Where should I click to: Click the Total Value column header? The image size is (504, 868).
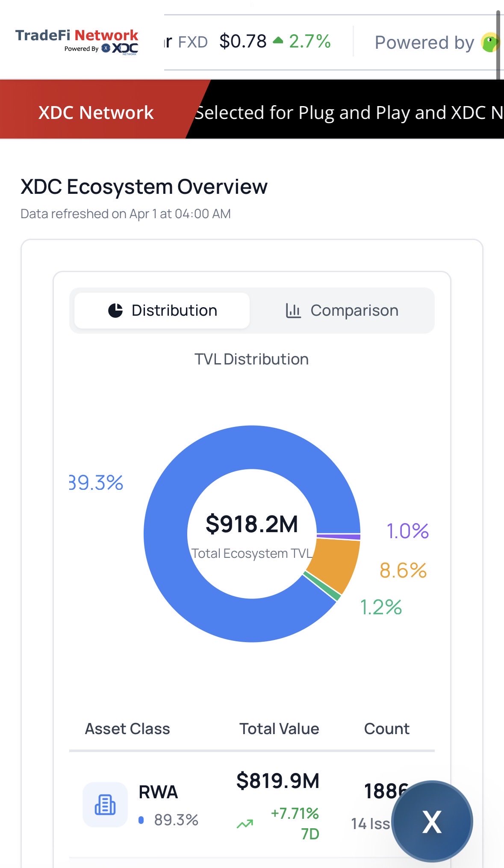279,729
